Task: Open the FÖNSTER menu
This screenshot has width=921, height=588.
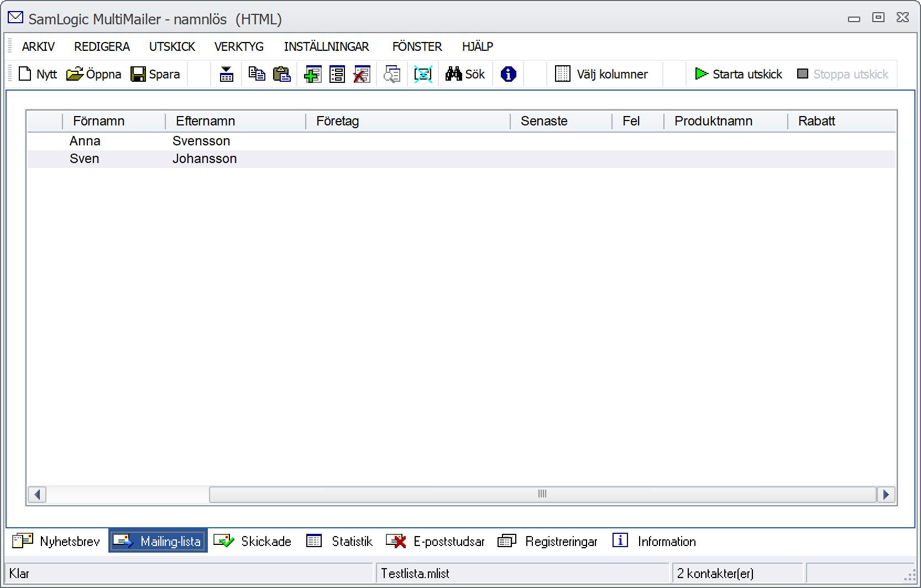Action: click(x=417, y=47)
